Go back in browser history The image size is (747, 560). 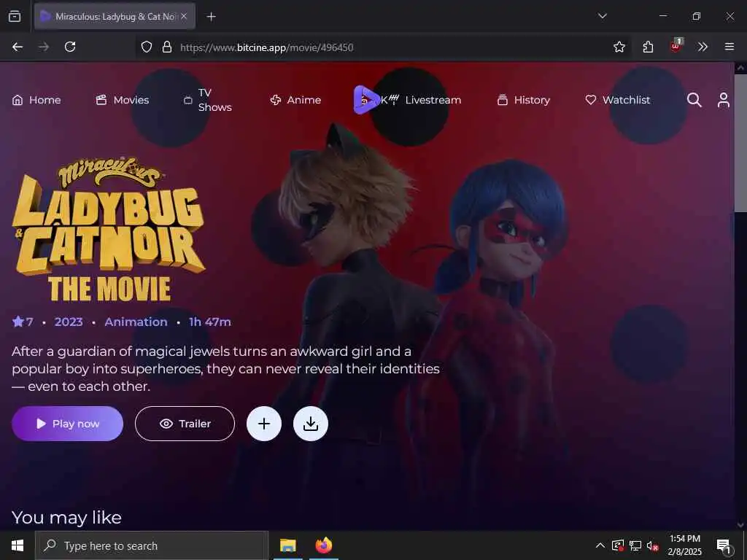[x=18, y=47]
